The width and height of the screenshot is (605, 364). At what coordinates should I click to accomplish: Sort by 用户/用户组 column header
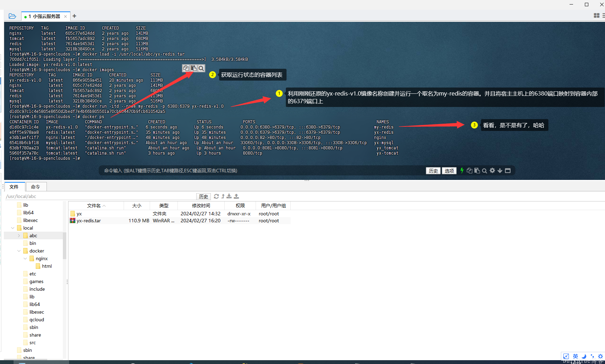[273, 206]
